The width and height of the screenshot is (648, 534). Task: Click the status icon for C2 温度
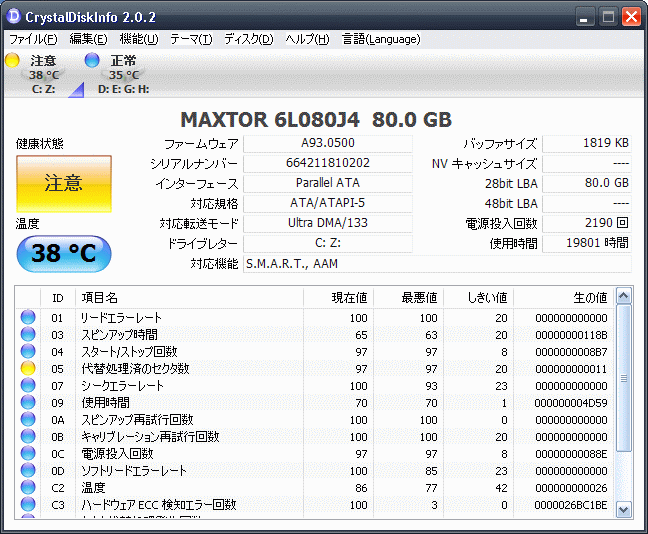[28, 487]
